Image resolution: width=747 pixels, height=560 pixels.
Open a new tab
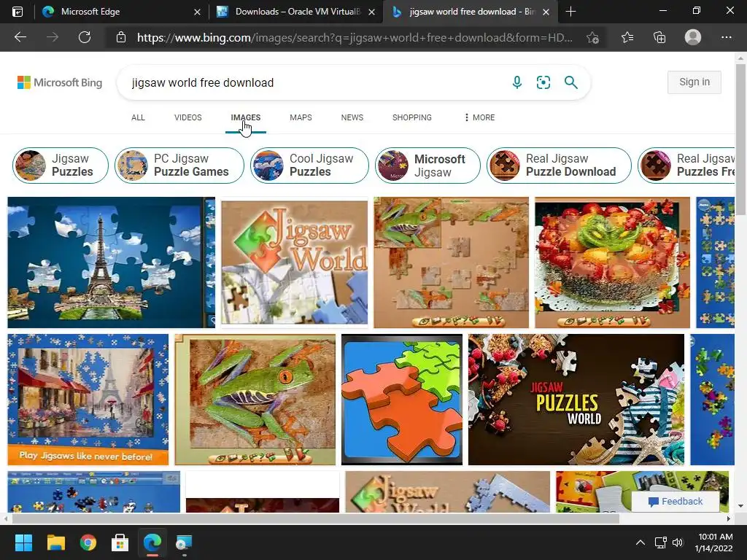pyautogui.click(x=570, y=12)
